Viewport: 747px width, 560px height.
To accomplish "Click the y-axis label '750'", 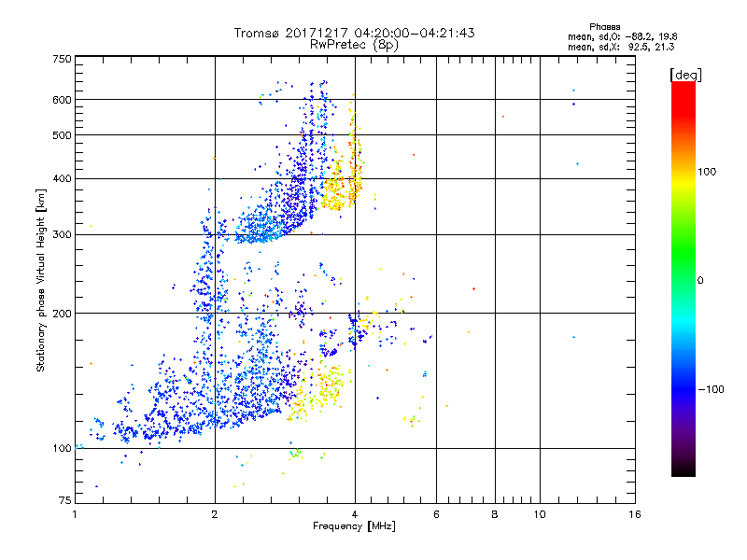I will [63, 59].
